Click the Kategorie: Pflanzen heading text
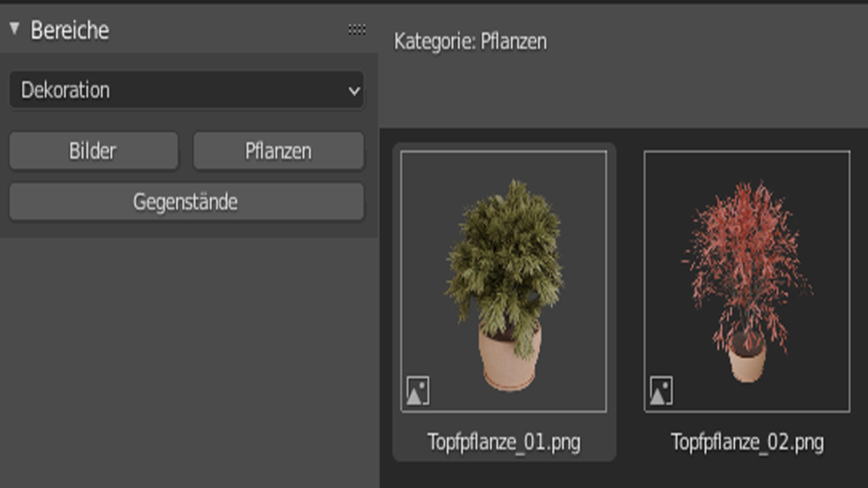Screen dimensions: 868x488 470,42
